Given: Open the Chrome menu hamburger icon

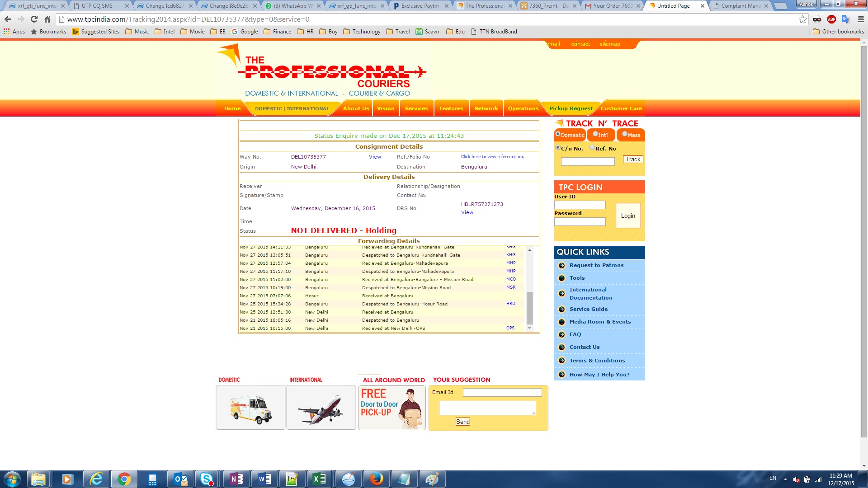Looking at the screenshot, I should click(860, 19).
